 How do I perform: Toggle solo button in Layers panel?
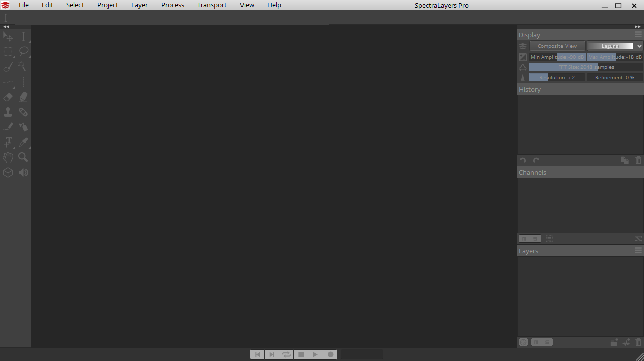tap(548, 342)
